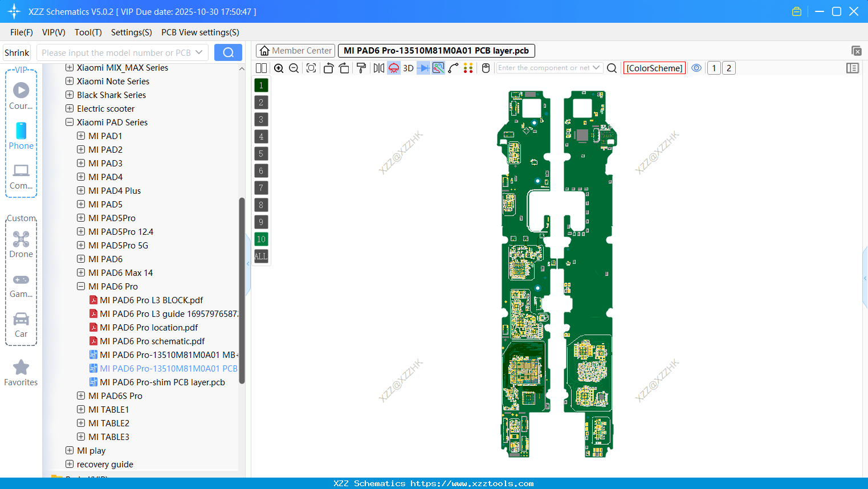This screenshot has width=868, height=489.
Task: Show PCB layer 1
Action: (261, 85)
